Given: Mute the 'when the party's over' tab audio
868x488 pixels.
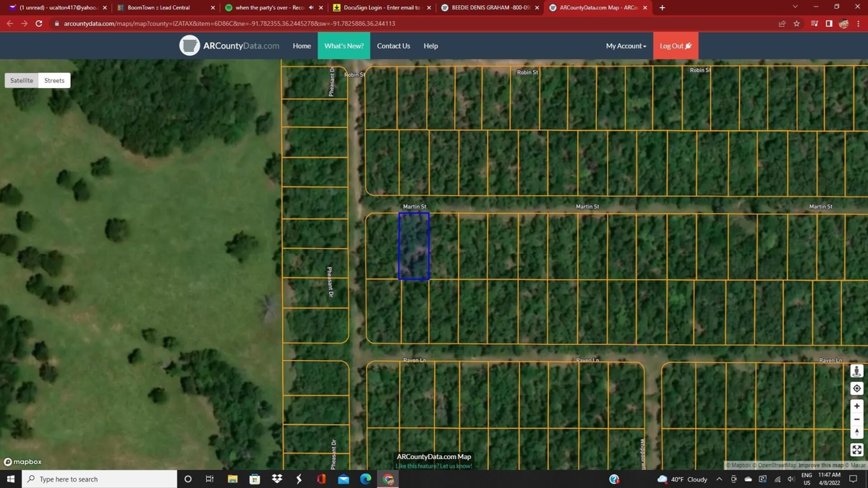Looking at the screenshot, I should pyautogui.click(x=311, y=8).
